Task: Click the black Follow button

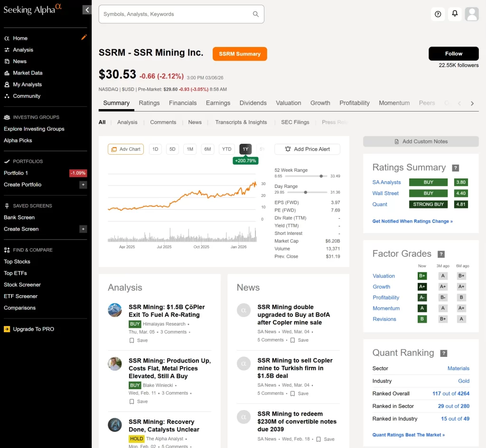Action: (x=453, y=54)
